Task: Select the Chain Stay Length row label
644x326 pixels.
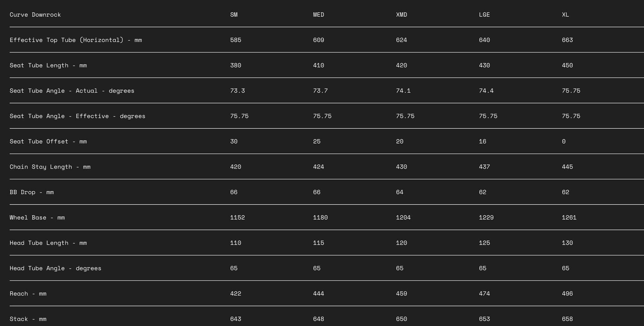Action: (50, 167)
